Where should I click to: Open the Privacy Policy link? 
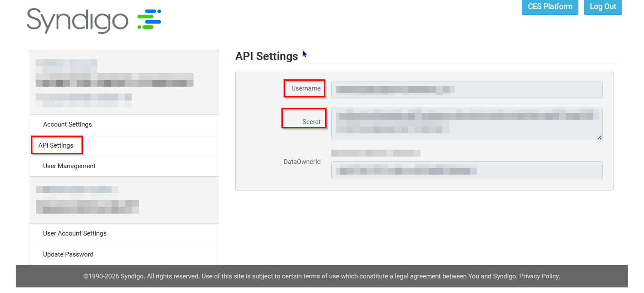539,276
